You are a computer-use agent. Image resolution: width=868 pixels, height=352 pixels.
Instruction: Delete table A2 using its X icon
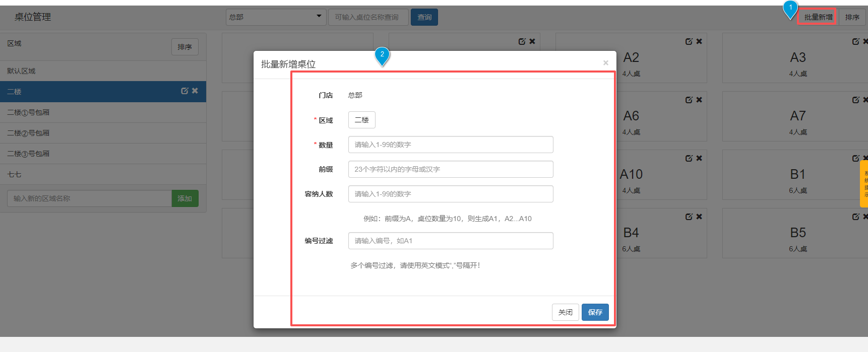tap(699, 41)
